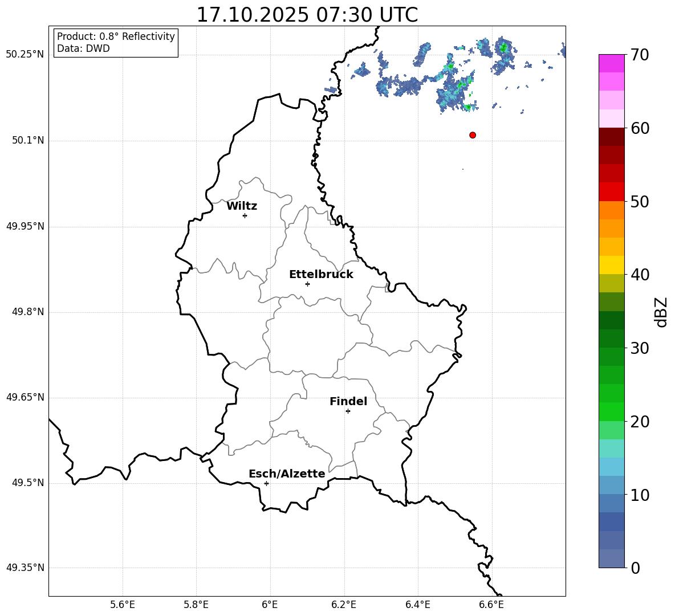This screenshot has height=616, width=675.
Task: Click the 'Product: 0.8° Reflectivity' text
Action: click(116, 36)
